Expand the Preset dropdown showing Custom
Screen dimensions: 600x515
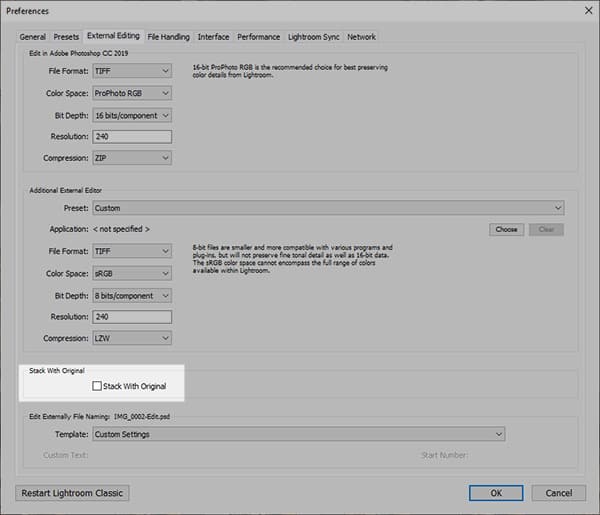328,208
